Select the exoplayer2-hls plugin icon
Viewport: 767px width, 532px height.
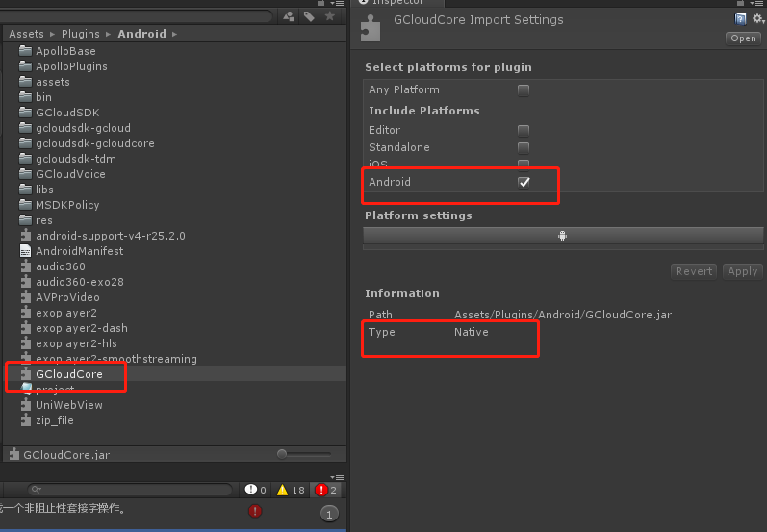tap(25, 343)
